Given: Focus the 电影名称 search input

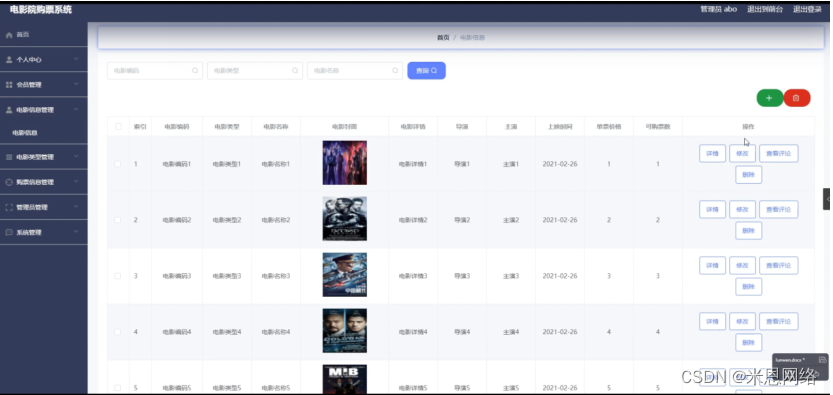Looking at the screenshot, I should click(354, 71).
